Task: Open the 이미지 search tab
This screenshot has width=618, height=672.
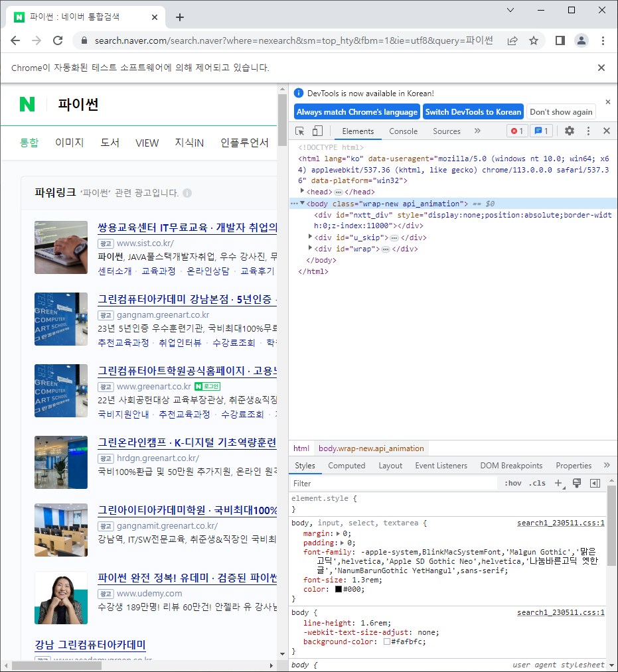Action: tap(70, 143)
